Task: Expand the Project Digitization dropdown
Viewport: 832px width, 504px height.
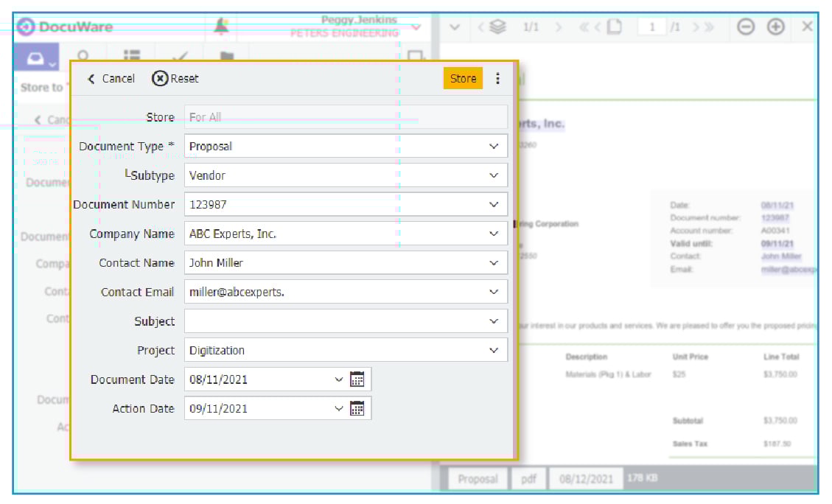Action: tap(494, 351)
